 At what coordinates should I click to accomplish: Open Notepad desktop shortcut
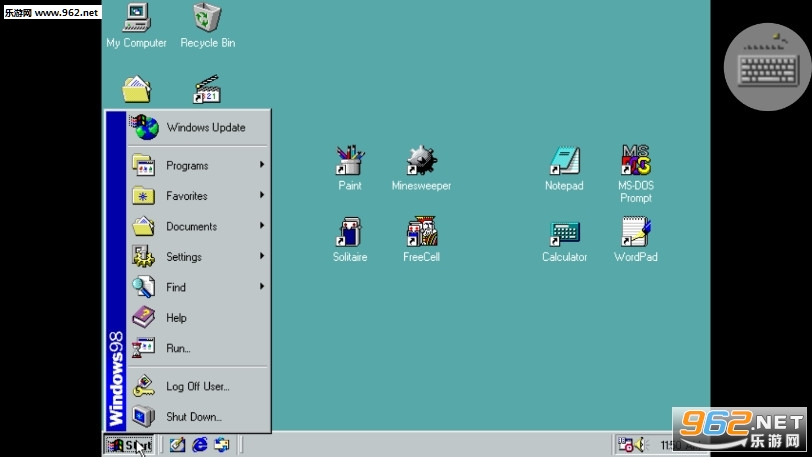564,160
